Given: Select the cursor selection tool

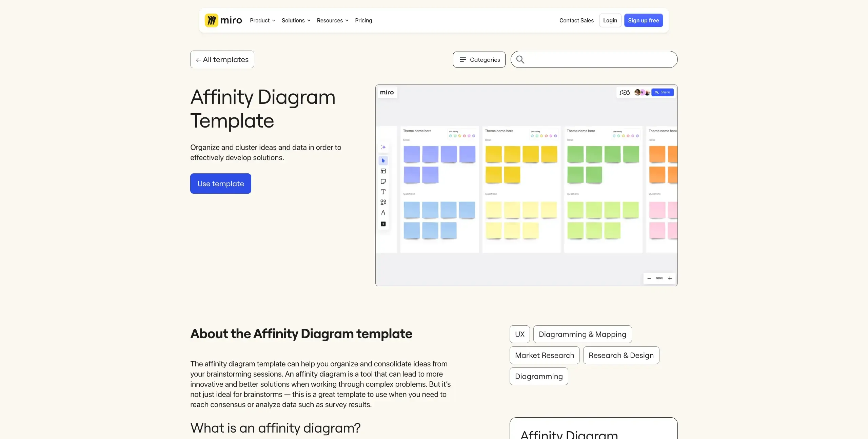Looking at the screenshot, I should (383, 160).
